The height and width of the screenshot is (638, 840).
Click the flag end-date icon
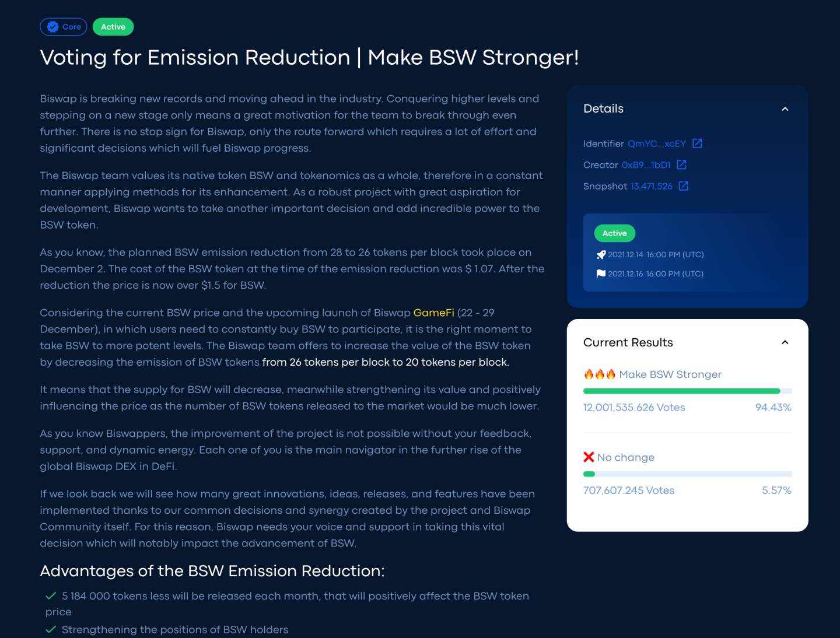pos(601,274)
